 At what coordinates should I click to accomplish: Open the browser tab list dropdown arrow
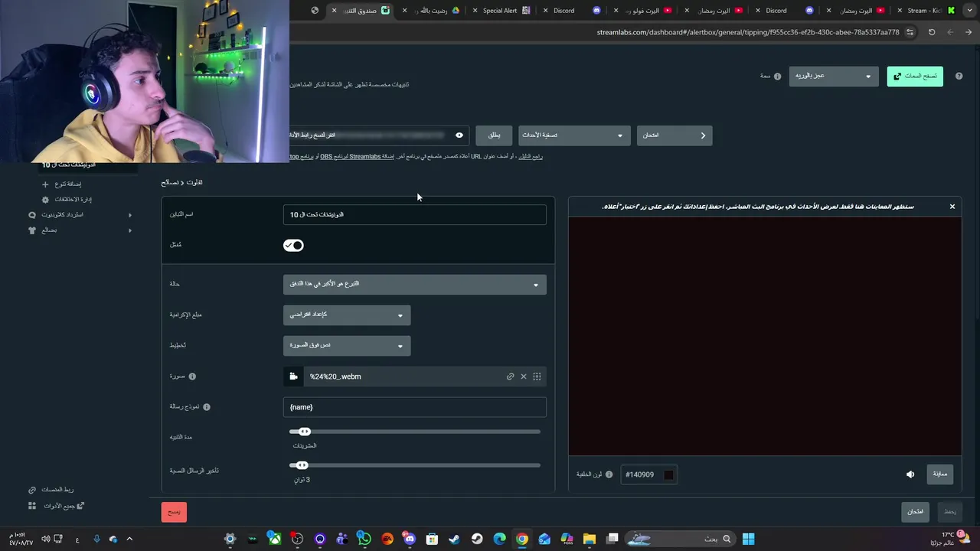[969, 11]
